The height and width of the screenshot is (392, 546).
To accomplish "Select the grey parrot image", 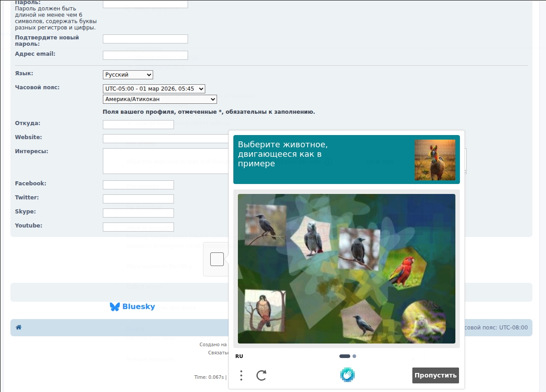I will (312, 238).
